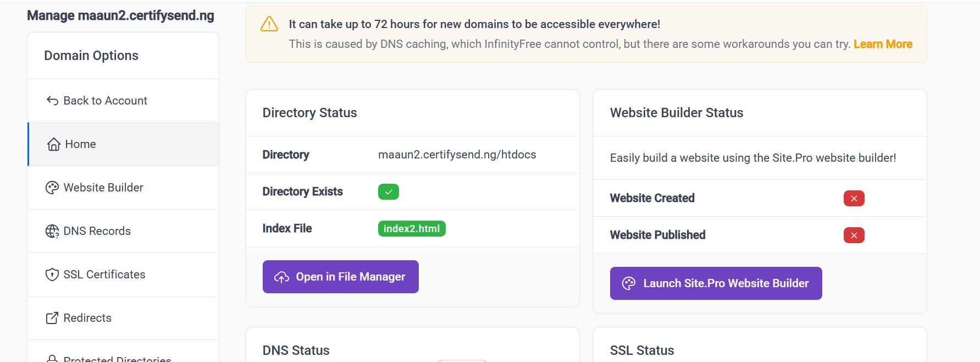Click the cloud upload icon on File Manager button
The height and width of the screenshot is (362, 980).
282,277
